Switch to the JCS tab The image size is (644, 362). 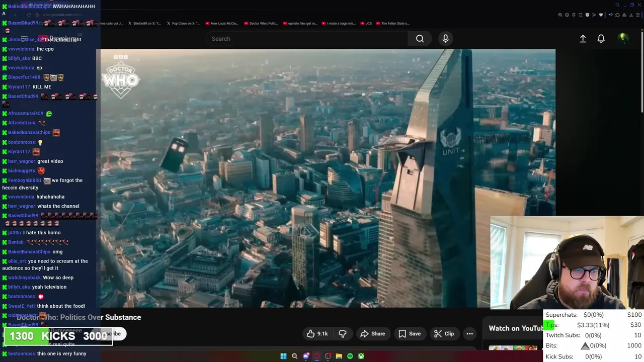pos(366,23)
